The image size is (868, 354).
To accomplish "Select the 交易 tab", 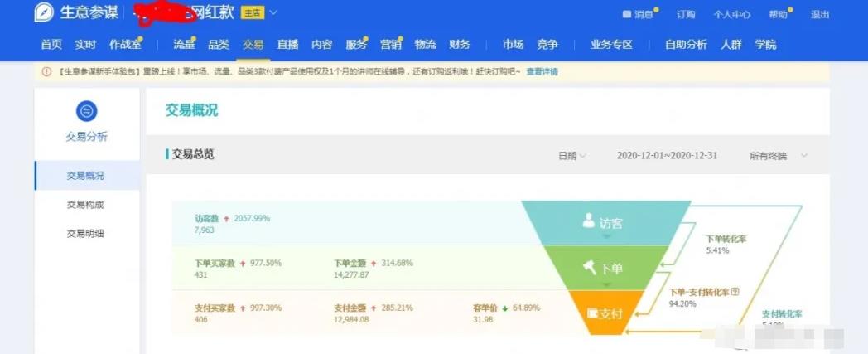I will (x=253, y=45).
